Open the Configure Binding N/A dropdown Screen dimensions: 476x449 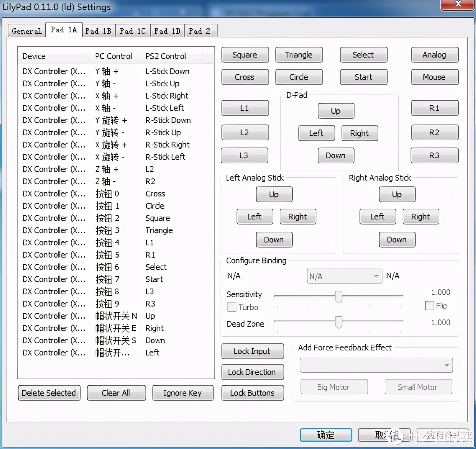point(344,276)
